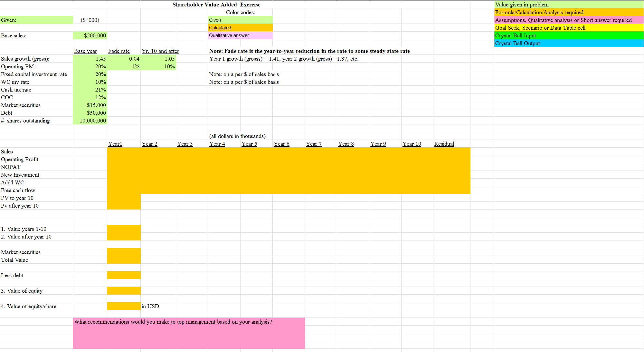
Task: Click the Debt $50,000 cell
Action: [x=90, y=113]
